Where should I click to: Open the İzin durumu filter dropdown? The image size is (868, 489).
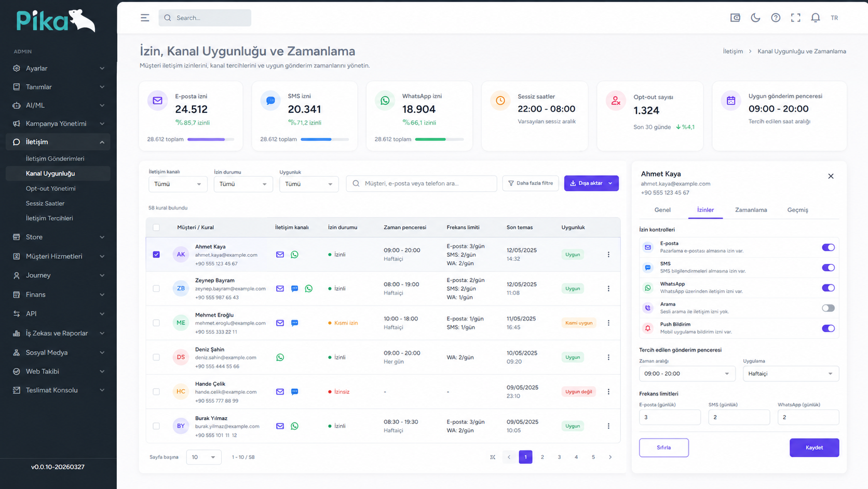tap(243, 184)
